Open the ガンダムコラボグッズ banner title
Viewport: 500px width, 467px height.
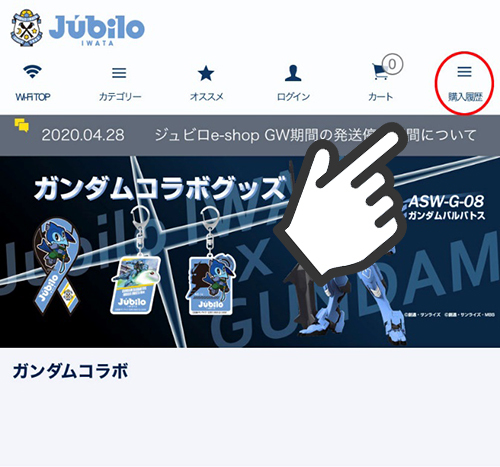click(160, 189)
